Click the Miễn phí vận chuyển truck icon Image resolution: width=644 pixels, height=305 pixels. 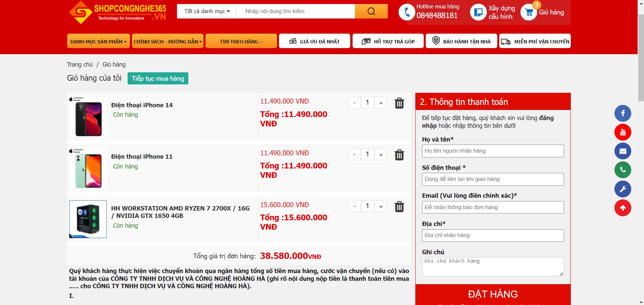506,42
